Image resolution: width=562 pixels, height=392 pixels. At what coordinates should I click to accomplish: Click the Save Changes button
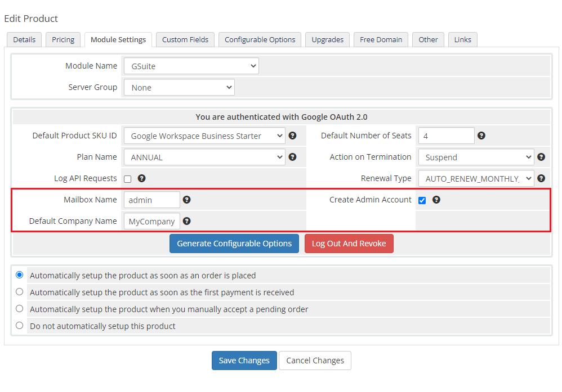point(244,361)
